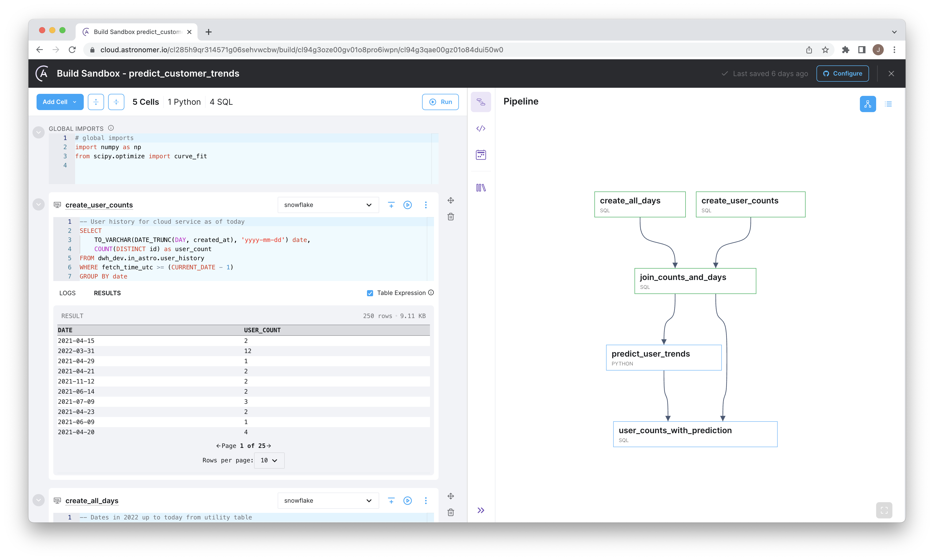Delete the create_user_counts cell with trash icon
Viewport: 934px width, 560px height.
pyautogui.click(x=451, y=217)
